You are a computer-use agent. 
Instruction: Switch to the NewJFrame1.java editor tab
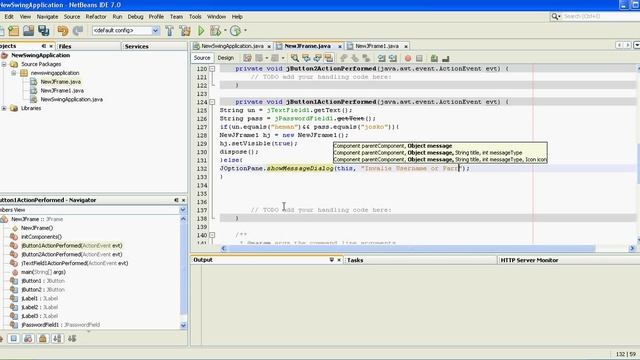pos(377,46)
